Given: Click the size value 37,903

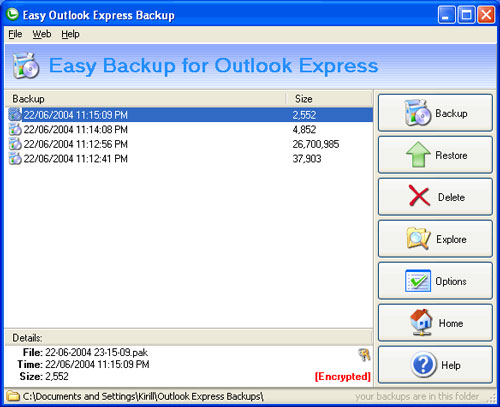Looking at the screenshot, I should click(307, 159).
